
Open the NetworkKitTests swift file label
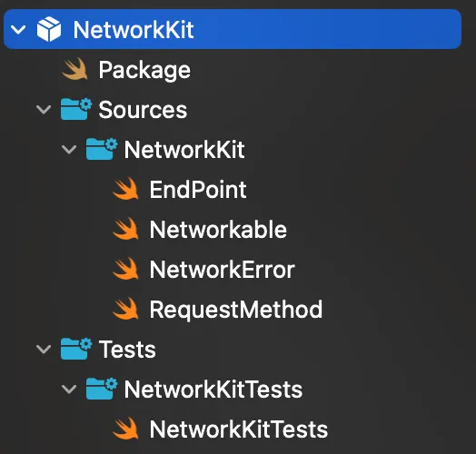click(239, 429)
